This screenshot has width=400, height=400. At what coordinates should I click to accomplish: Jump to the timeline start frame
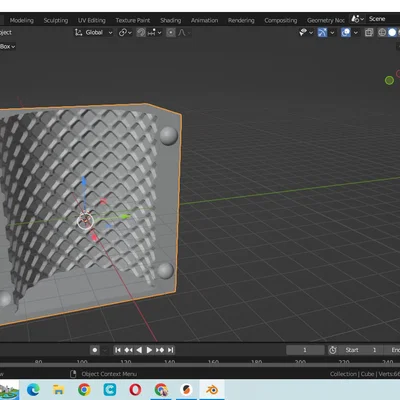click(x=118, y=350)
